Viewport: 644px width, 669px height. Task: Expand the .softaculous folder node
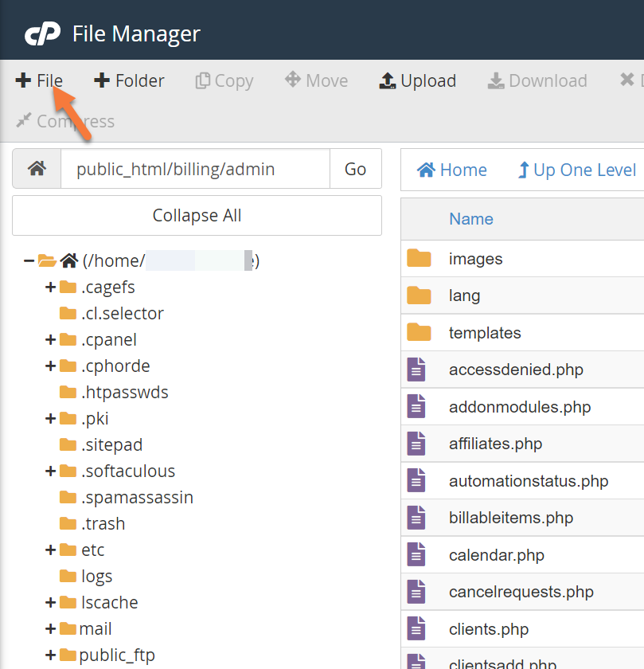point(50,471)
